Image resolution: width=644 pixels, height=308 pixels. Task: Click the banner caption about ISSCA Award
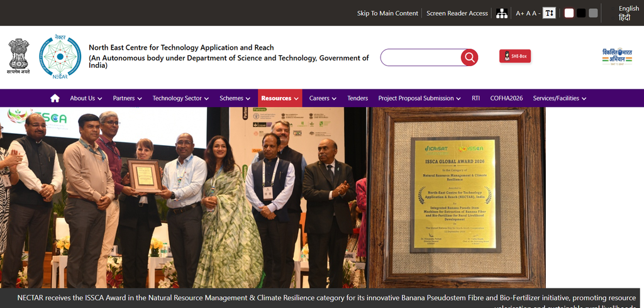click(x=327, y=299)
